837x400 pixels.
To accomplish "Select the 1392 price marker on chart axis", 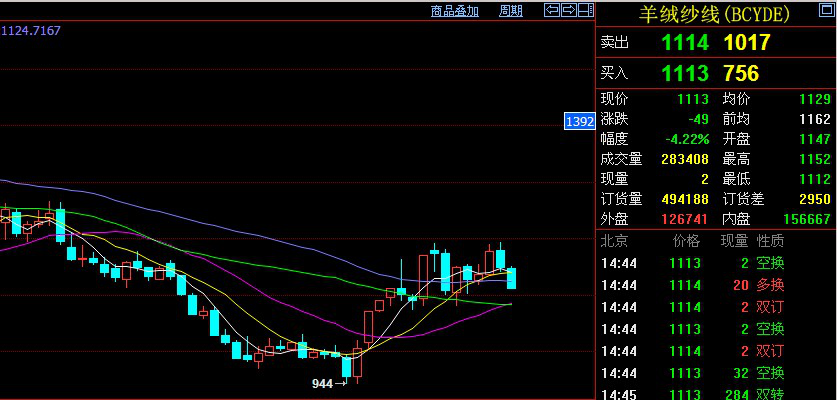I will pyautogui.click(x=580, y=121).
